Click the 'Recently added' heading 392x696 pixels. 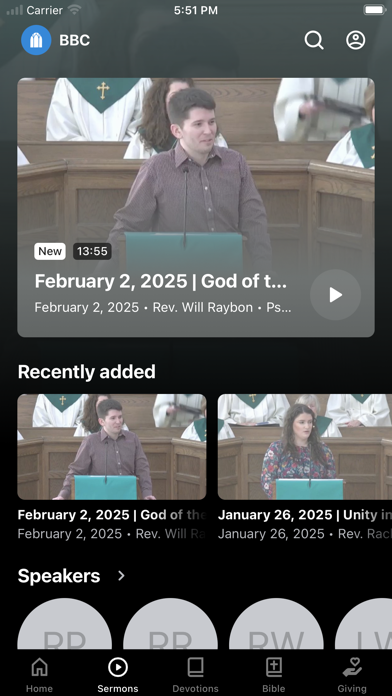[87, 372]
